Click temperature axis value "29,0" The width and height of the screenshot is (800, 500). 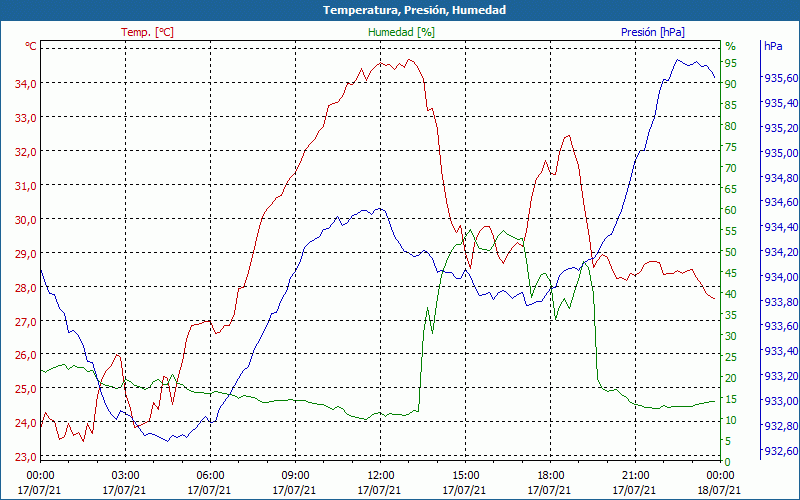[x=25, y=254]
